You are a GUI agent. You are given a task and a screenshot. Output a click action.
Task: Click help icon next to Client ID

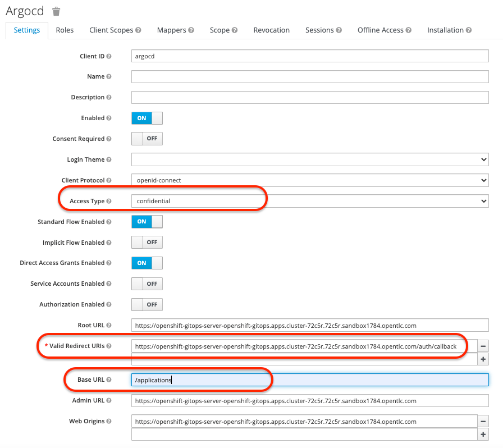[x=109, y=56]
